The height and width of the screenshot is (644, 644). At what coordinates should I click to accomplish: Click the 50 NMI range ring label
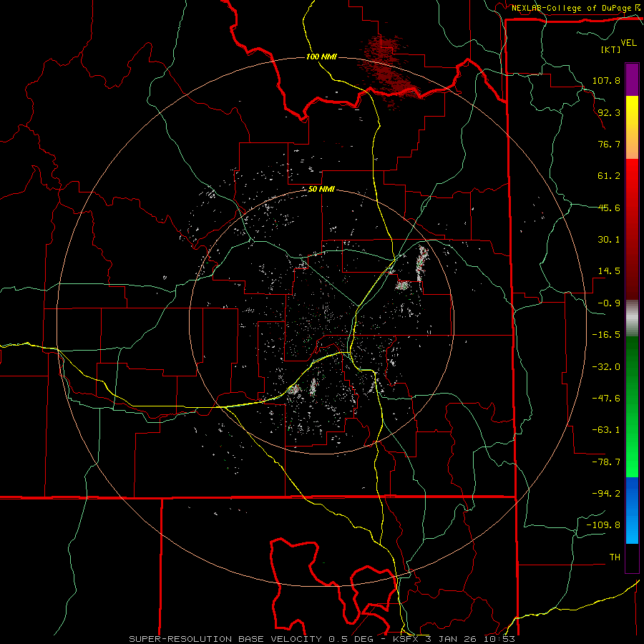[321, 190]
